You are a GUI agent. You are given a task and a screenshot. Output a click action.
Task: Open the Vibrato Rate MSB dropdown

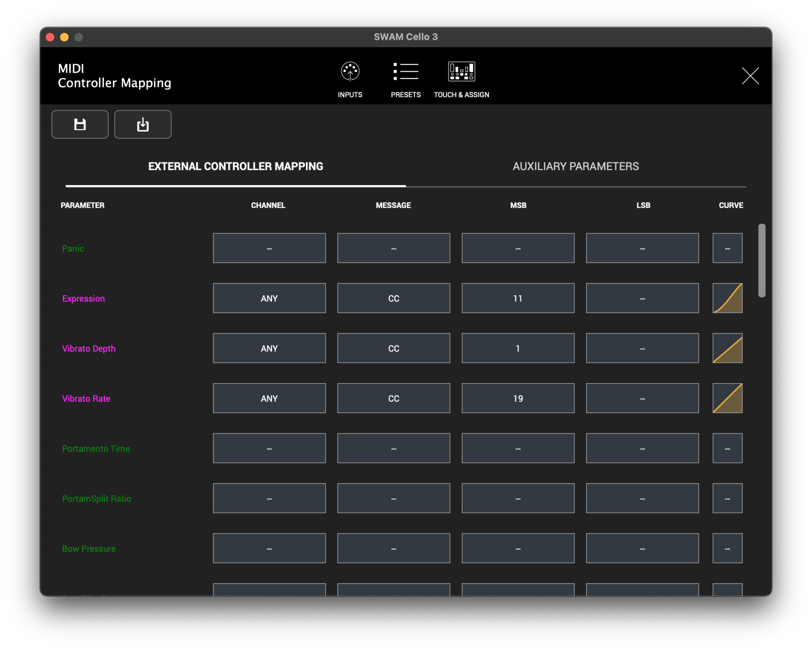518,398
